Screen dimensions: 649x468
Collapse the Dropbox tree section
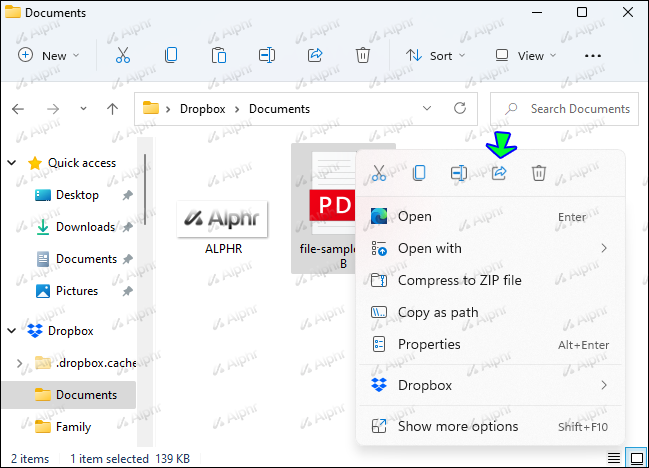(12, 331)
